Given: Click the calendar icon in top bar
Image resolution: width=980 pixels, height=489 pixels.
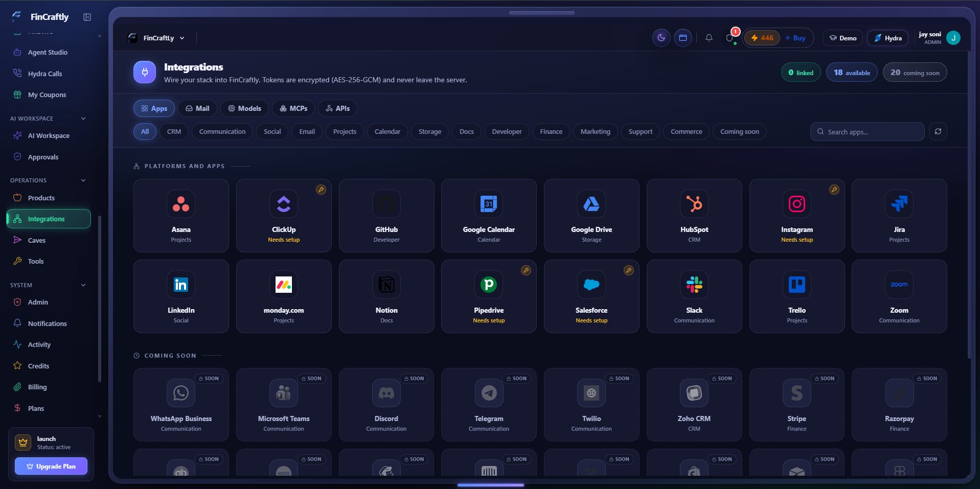Looking at the screenshot, I should pyautogui.click(x=682, y=38).
